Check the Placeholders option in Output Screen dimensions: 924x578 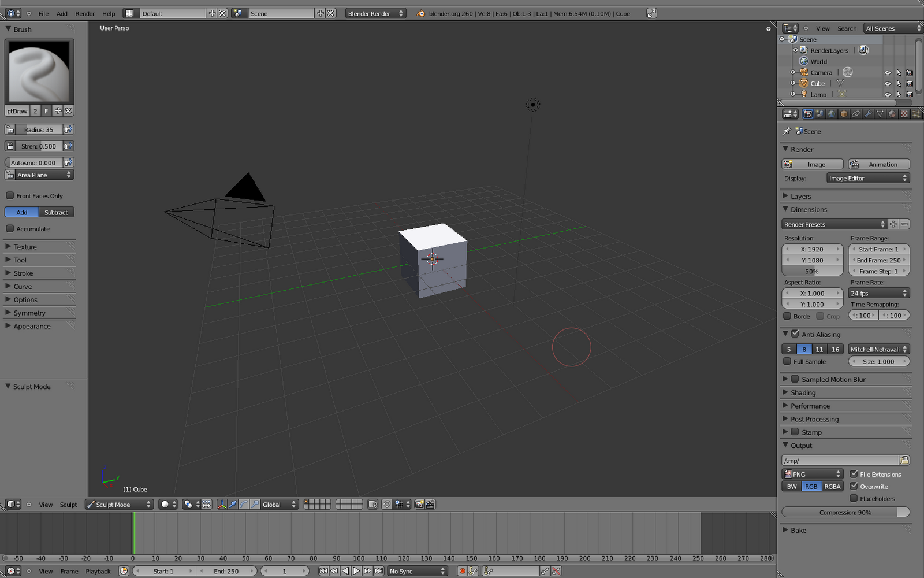pyautogui.click(x=854, y=498)
